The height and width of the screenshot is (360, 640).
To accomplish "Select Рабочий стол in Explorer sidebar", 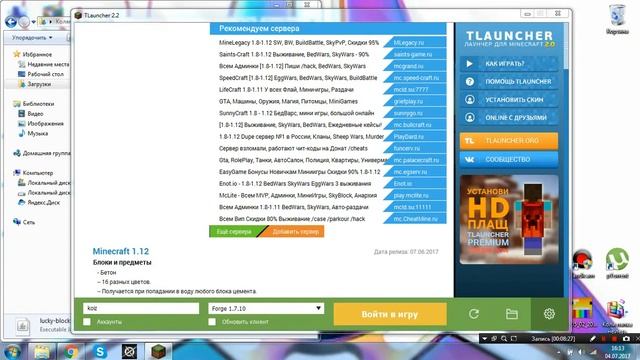I will 45,74.
